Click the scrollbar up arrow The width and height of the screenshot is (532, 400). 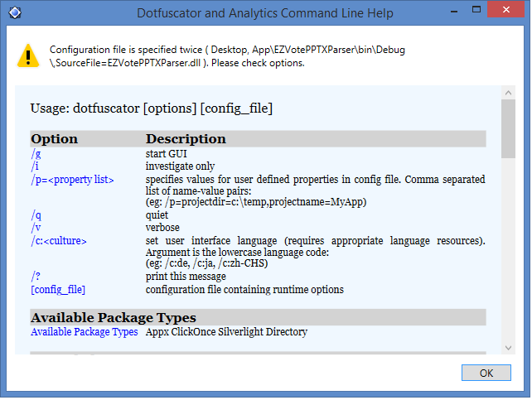pos(508,93)
